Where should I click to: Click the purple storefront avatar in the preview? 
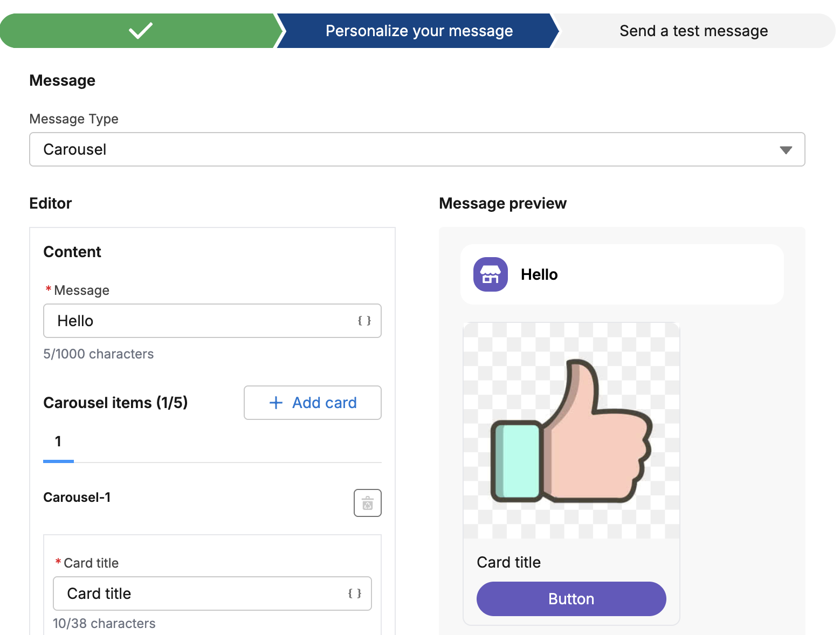(490, 274)
